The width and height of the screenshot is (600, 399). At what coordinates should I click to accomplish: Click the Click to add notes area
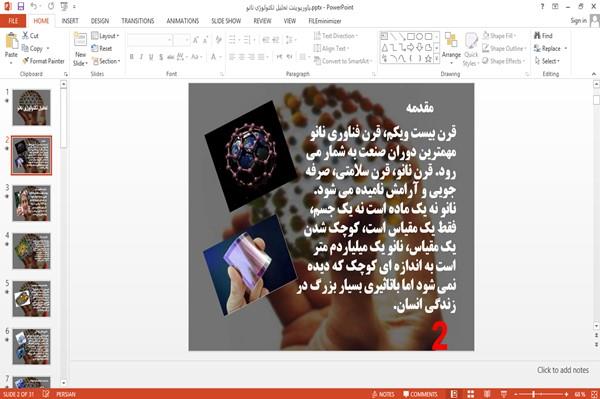pos(562,370)
